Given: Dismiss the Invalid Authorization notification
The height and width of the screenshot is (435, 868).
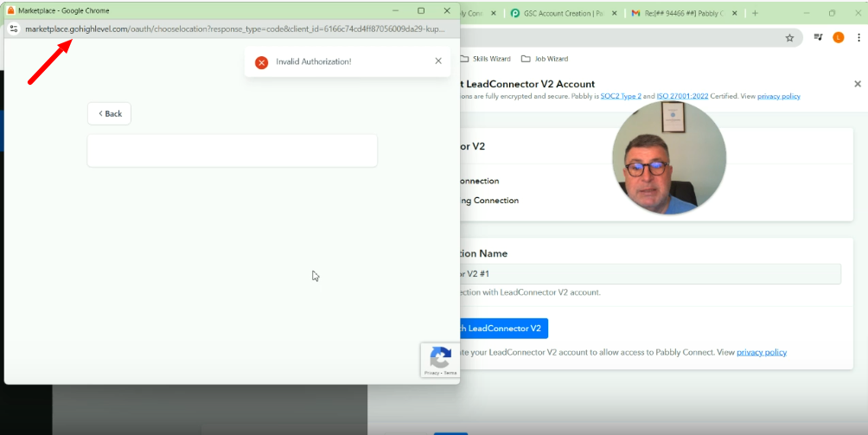Looking at the screenshot, I should tap(438, 61).
